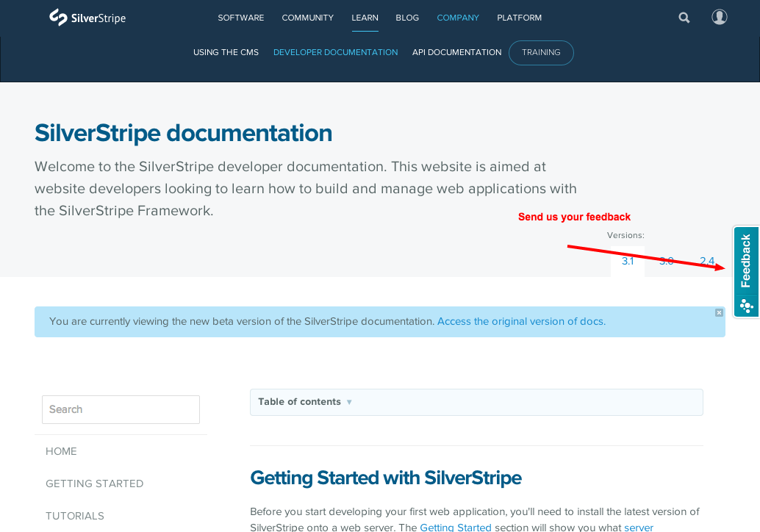Go to HOME in sidebar
760x532 pixels.
61,451
